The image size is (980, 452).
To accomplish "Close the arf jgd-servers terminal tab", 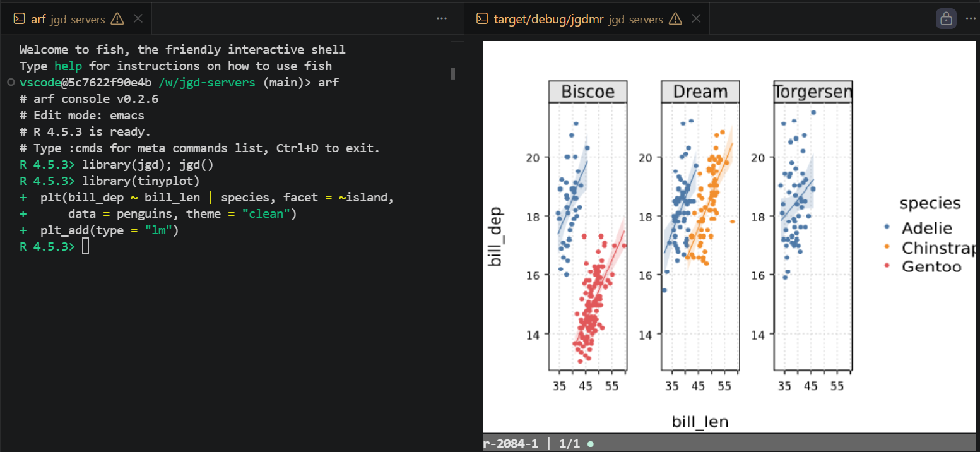I will click(138, 19).
